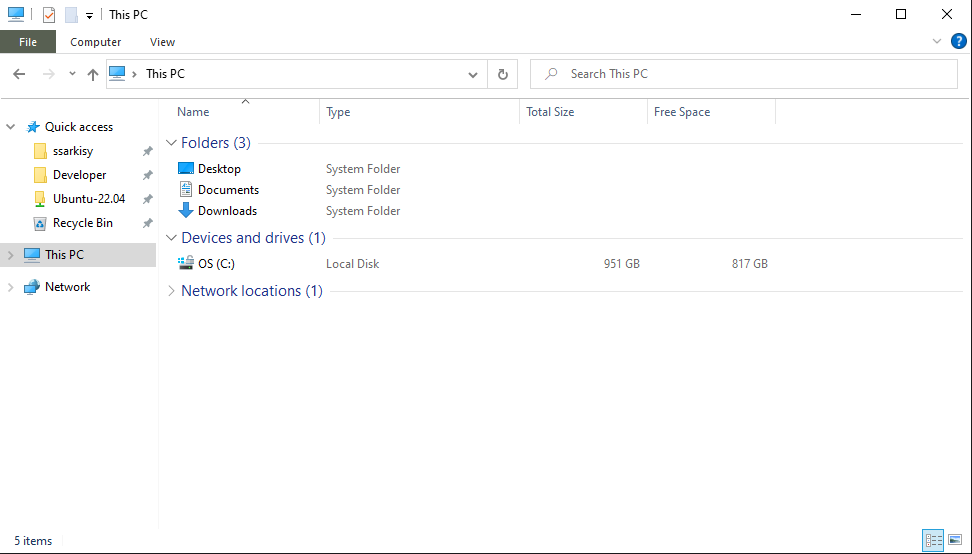972x554 pixels.
Task: Open the OS (C:) drive icon
Action: point(186,264)
